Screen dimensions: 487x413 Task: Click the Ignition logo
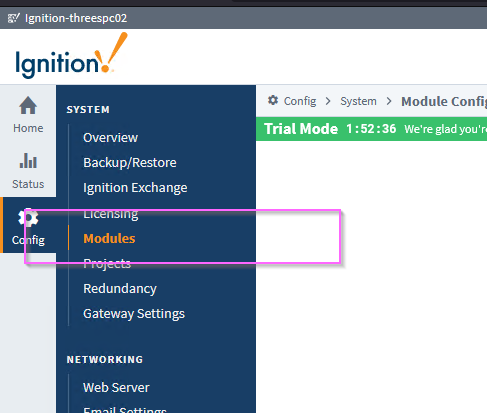point(71,56)
